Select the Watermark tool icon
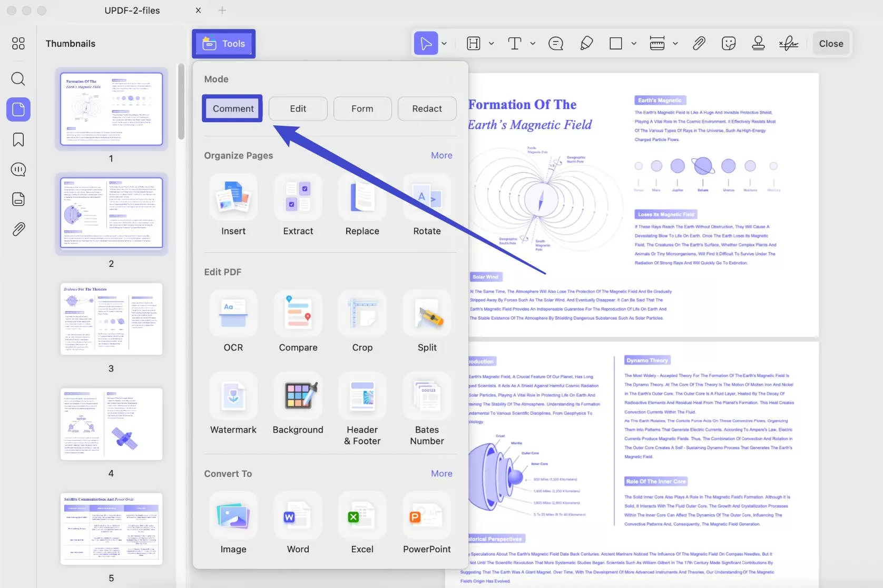Screen dimensions: 883x588 click(233, 395)
